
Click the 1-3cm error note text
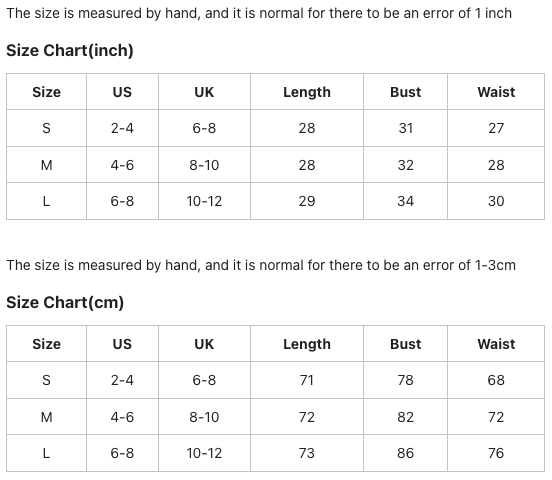coord(261,265)
